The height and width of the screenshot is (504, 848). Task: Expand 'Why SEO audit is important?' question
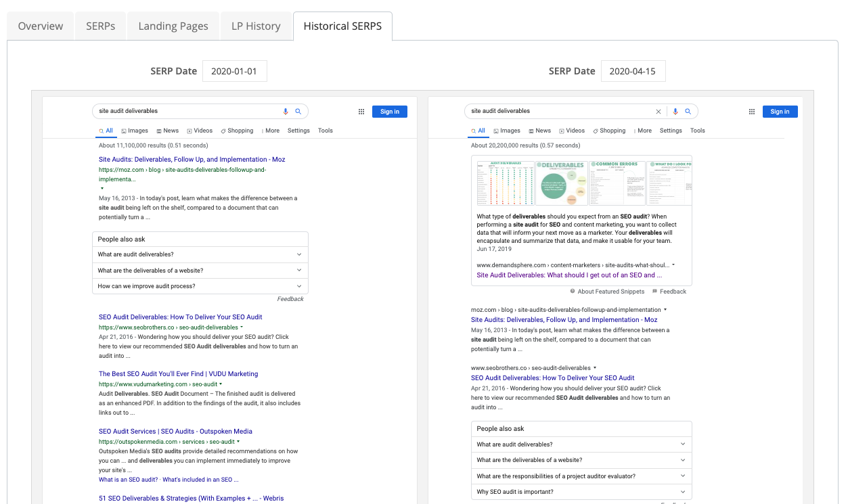tap(683, 492)
